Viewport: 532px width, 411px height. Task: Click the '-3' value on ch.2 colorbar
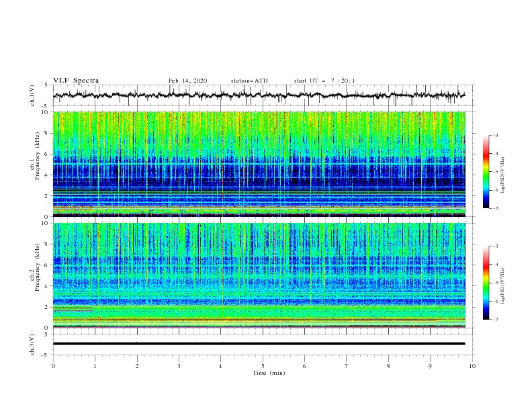tap(496, 246)
